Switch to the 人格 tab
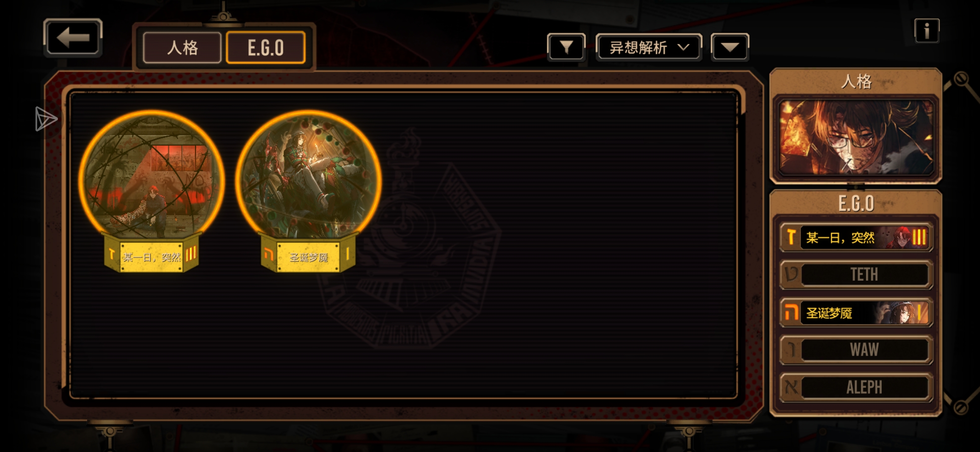 pyautogui.click(x=182, y=48)
